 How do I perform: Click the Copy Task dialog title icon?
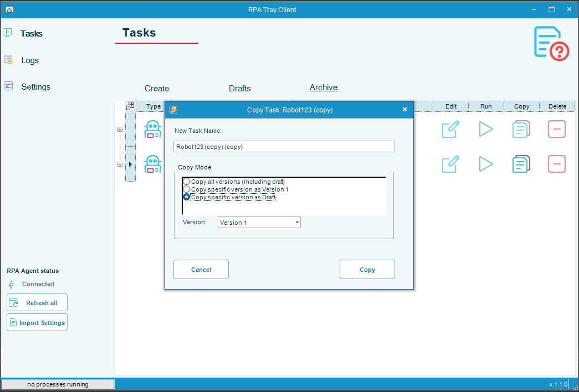(x=173, y=110)
